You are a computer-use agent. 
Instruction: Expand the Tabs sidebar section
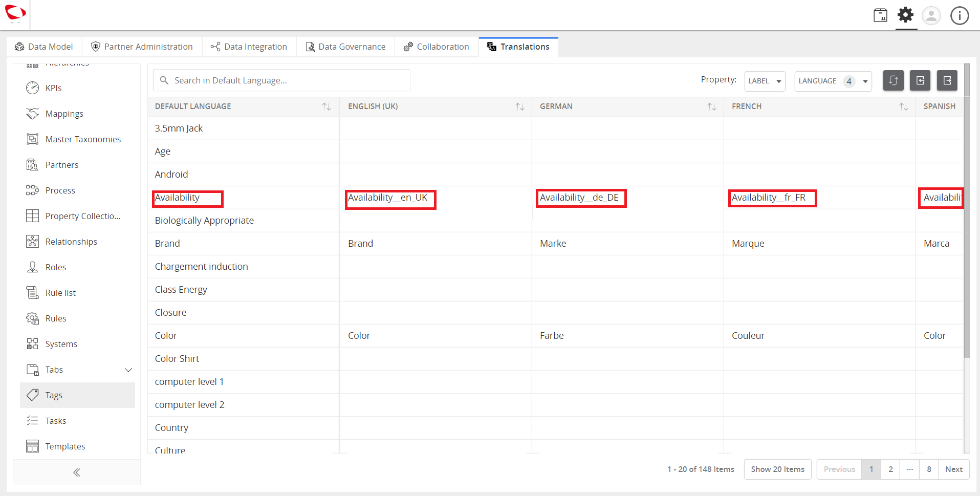pyautogui.click(x=128, y=370)
